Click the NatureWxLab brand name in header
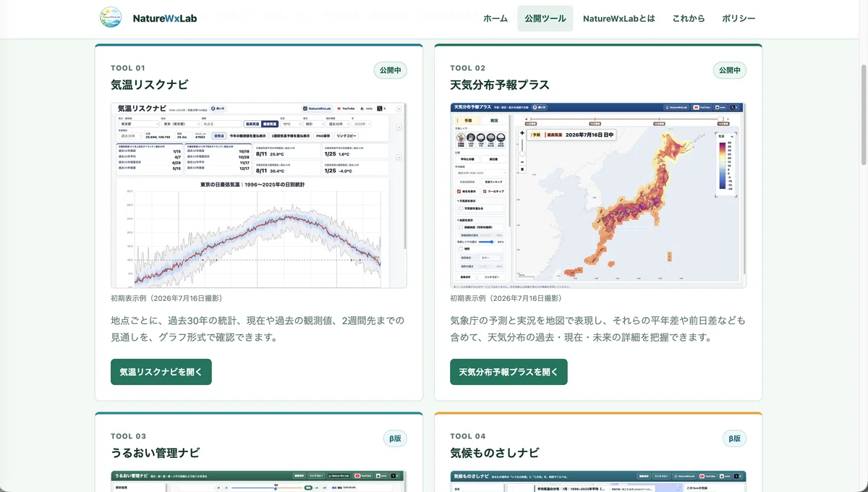Image resolution: width=868 pixels, height=492 pixels. pos(165,19)
